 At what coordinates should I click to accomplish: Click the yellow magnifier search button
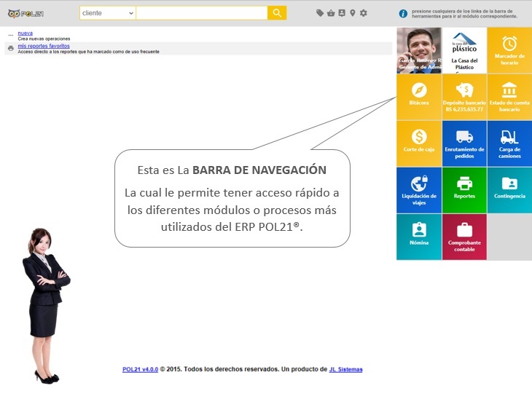click(x=277, y=13)
